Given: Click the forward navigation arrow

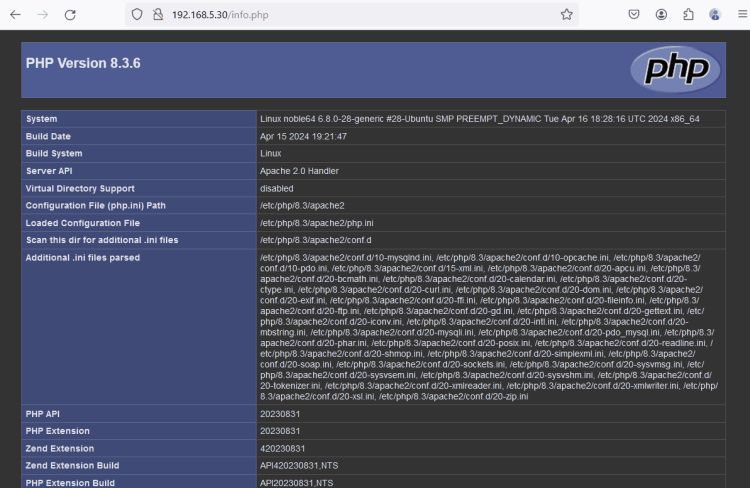Looking at the screenshot, I should click(42, 15).
